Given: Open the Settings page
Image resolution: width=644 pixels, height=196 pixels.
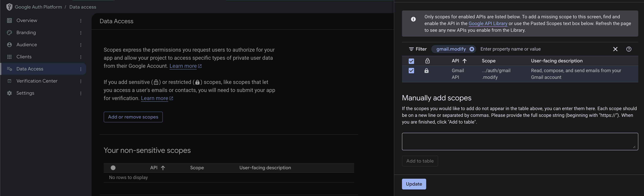Looking at the screenshot, I should [25, 93].
